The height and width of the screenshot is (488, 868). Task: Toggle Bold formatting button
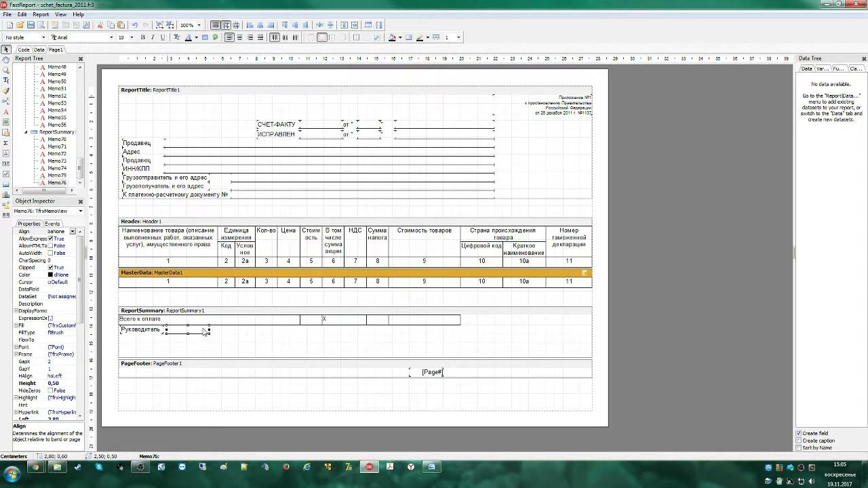[142, 37]
